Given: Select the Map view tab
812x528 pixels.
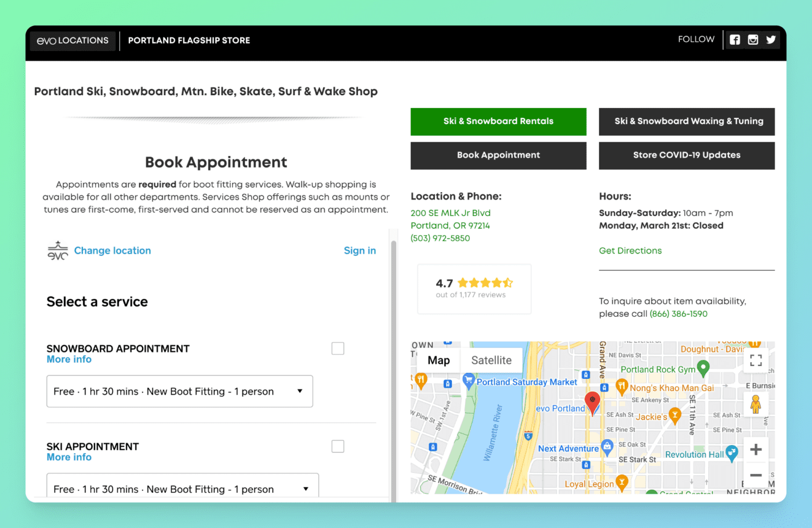Looking at the screenshot, I should [438, 360].
